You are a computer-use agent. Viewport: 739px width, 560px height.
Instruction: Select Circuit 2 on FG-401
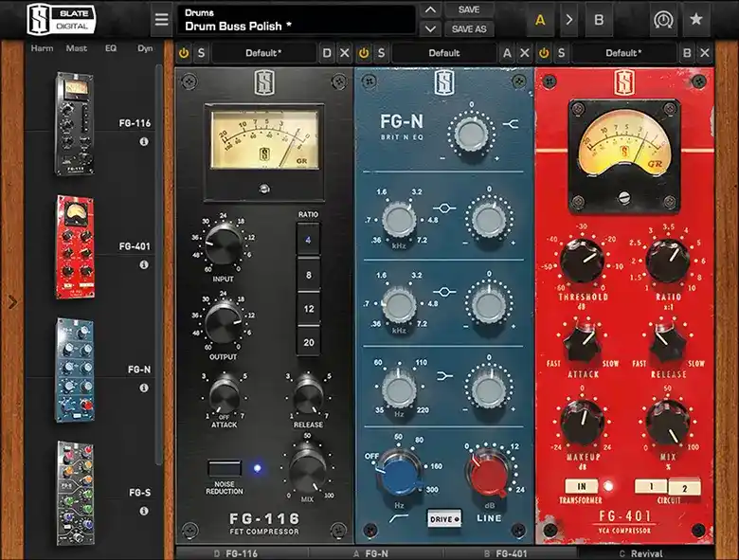click(x=684, y=488)
